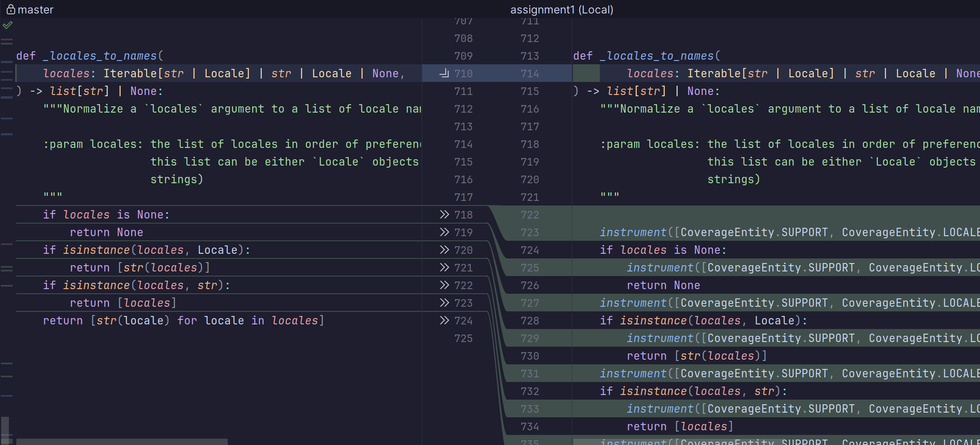Click right 'if isinstance(locales, str):' line
Image resolution: width=980 pixels, height=445 pixels.
[694, 391]
